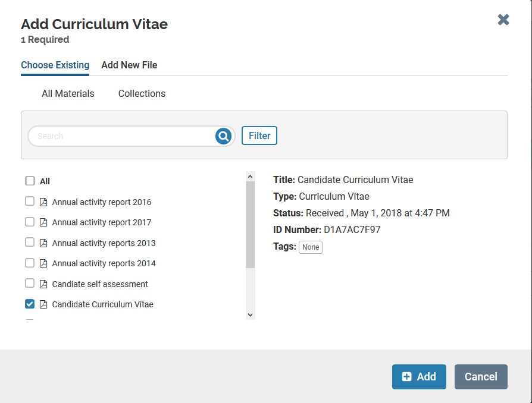Focus the Search input field
This screenshot has height=403, width=532.
coord(122,136)
